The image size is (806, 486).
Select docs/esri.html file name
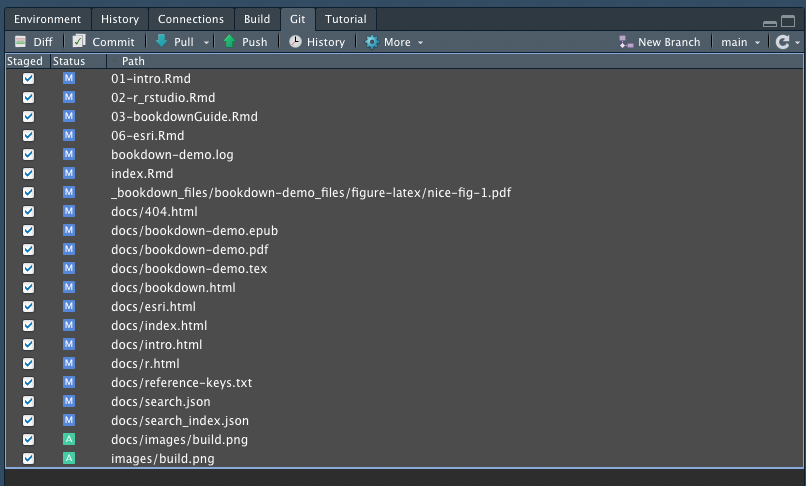153,307
